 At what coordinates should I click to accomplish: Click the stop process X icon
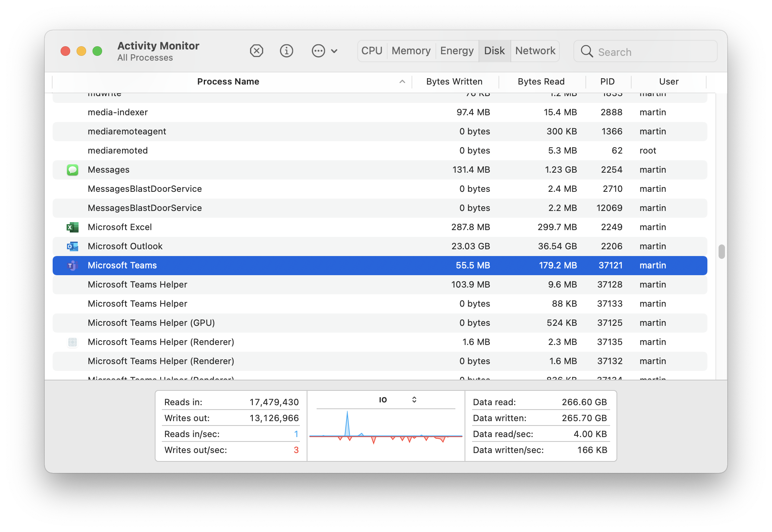click(x=256, y=51)
